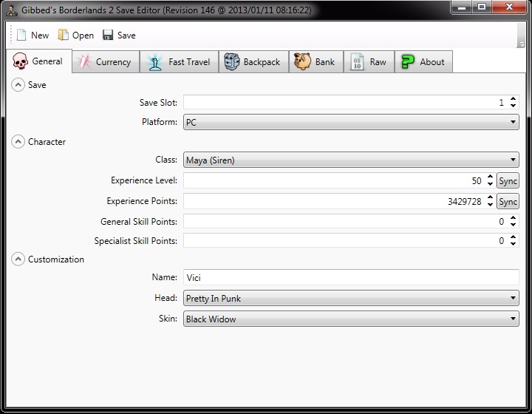Sync the Experience Level
Image resolution: width=532 pixels, height=414 pixels.
coord(508,181)
